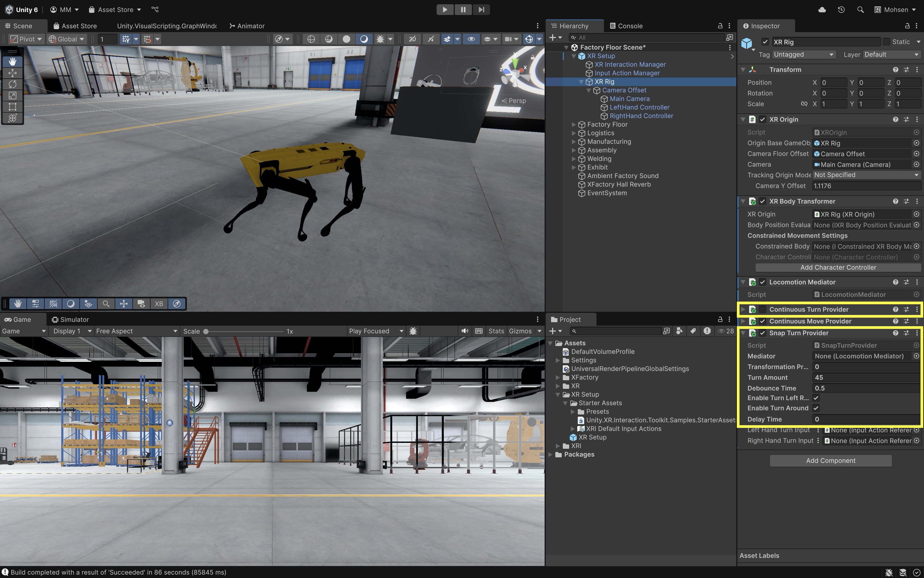Open the Unity.VisualScripting.GraphWindow tab
Screen dimensions: 924x578
(x=167, y=26)
